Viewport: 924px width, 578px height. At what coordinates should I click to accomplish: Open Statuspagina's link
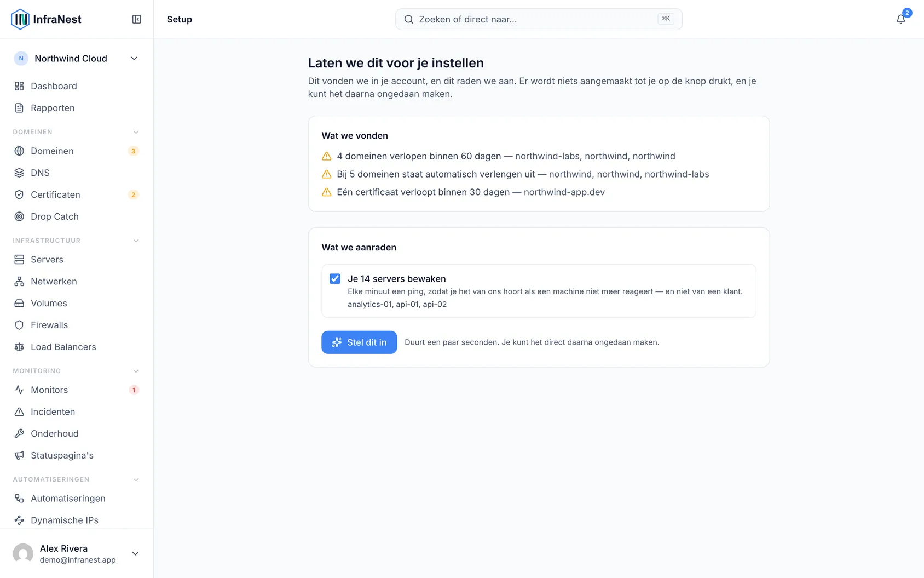(x=77, y=455)
